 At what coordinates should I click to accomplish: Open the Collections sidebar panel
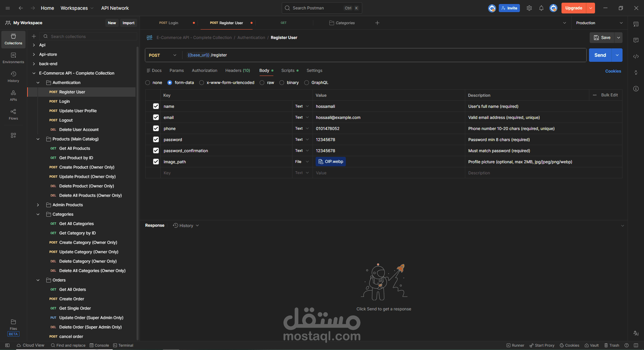click(x=13, y=39)
